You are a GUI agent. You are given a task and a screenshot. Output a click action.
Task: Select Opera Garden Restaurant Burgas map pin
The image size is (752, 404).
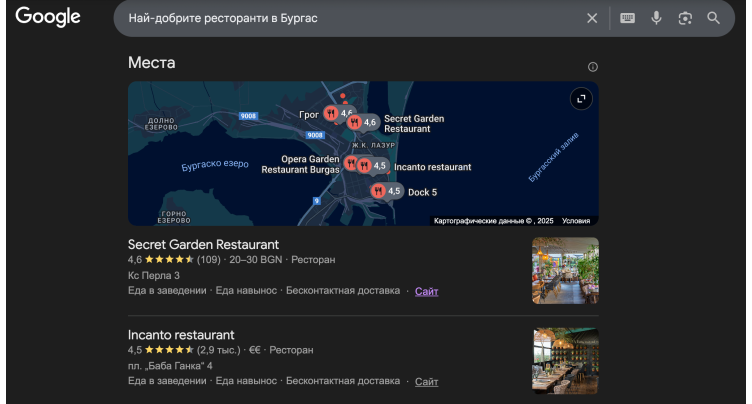click(x=351, y=164)
